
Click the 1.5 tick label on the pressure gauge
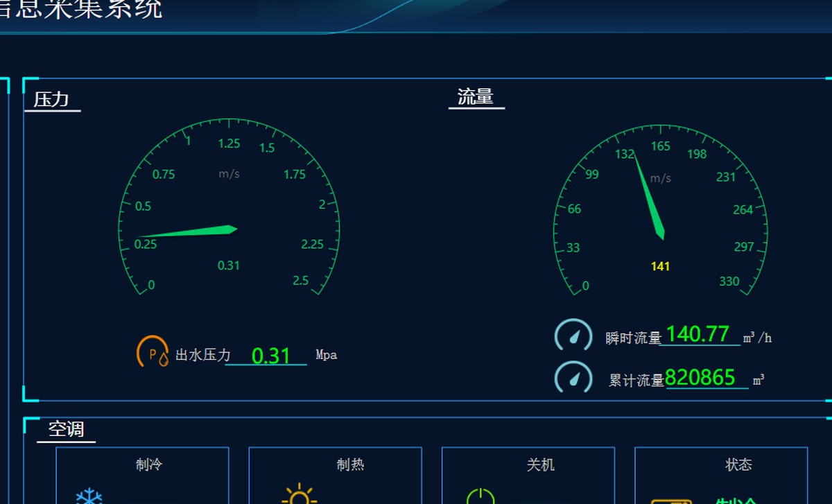click(x=267, y=148)
